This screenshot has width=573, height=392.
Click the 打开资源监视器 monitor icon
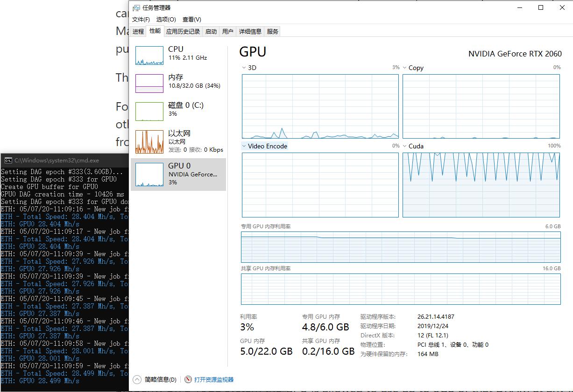tap(188, 379)
